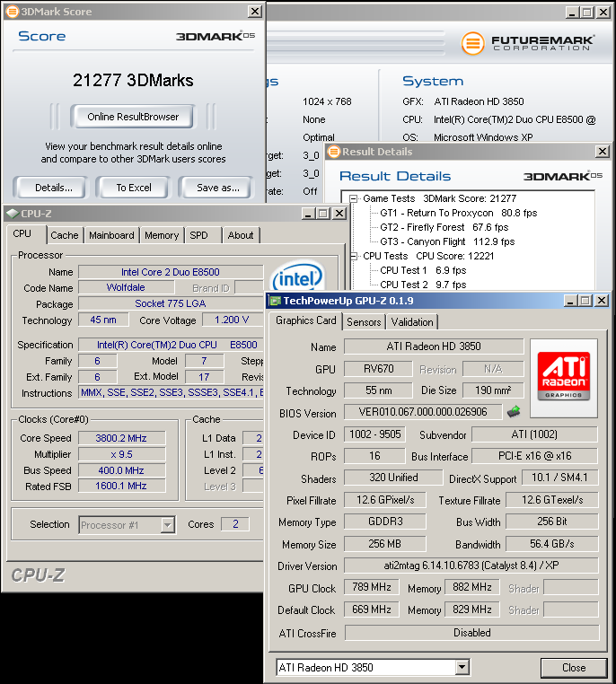Open the Sensors tab in GPU-Z
This screenshot has height=684, width=616.
364,322
